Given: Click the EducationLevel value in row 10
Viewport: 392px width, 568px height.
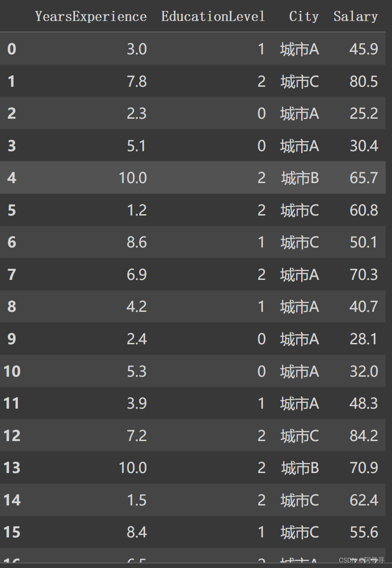Looking at the screenshot, I should click(x=261, y=371).
